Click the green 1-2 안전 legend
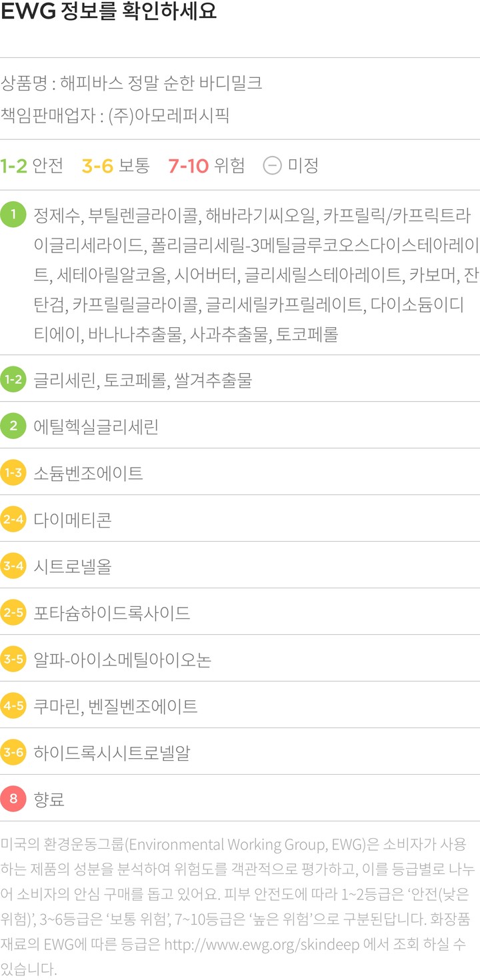 point(32,165)
